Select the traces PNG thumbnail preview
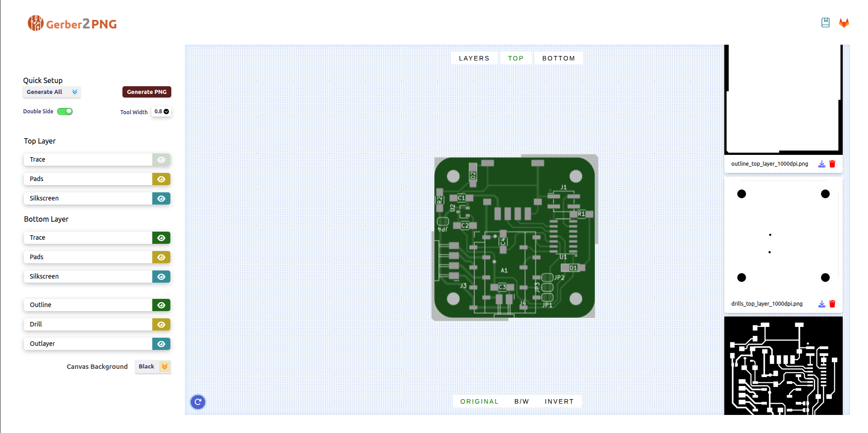 point(783,366)
